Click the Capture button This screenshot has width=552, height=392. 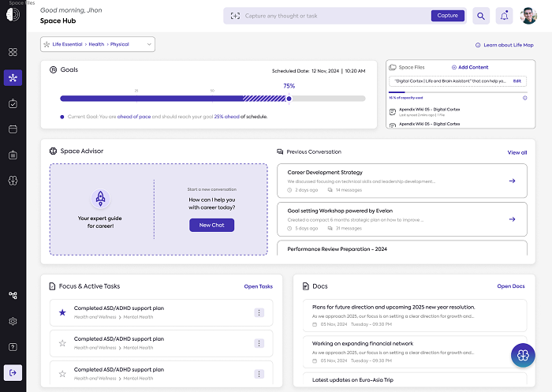pyautogui.click(x=447, y=16)
